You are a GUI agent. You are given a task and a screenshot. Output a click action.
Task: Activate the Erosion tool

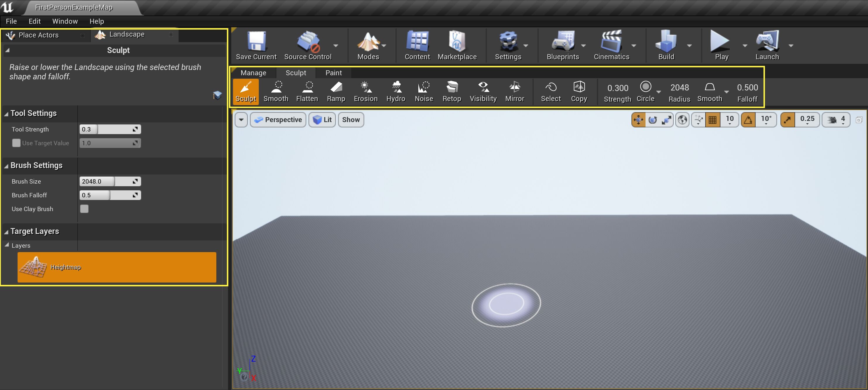click(x=365, y=91)
